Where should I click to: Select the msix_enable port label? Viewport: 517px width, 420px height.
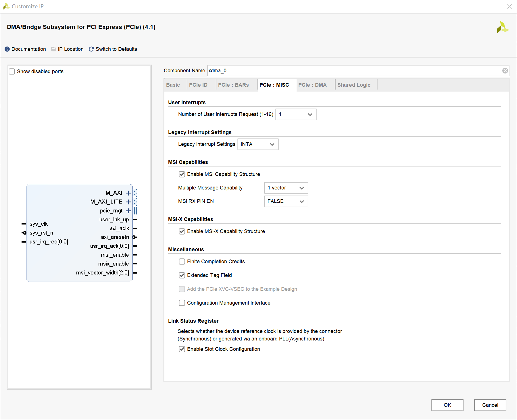114,264
